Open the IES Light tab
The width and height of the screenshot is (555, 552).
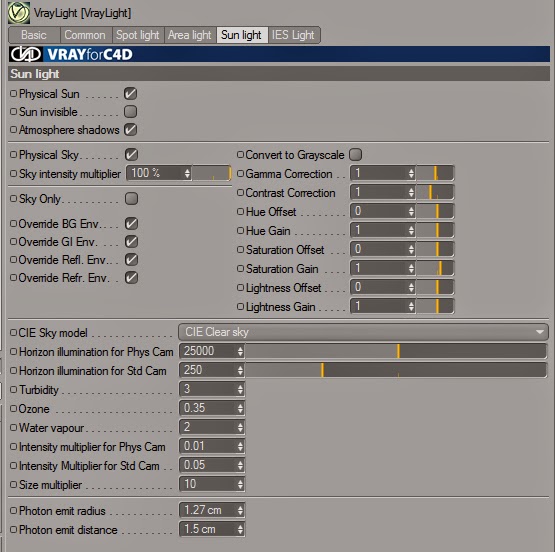point(293,35)
